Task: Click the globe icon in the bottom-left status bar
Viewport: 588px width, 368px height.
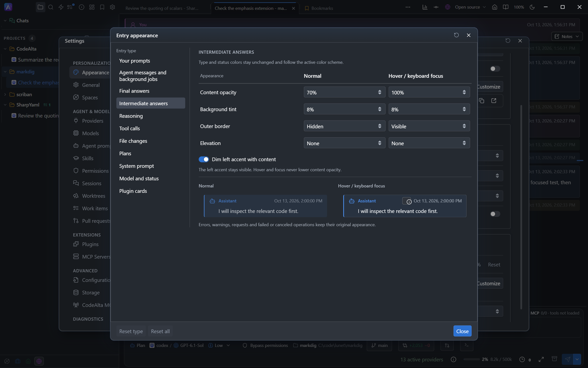Action: pos(39,361)
